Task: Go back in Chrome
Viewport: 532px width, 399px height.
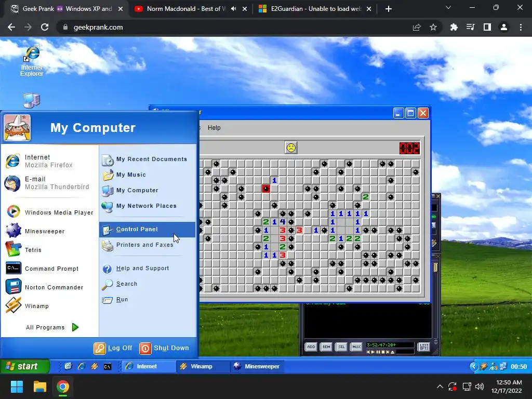Action: (11, 27)
